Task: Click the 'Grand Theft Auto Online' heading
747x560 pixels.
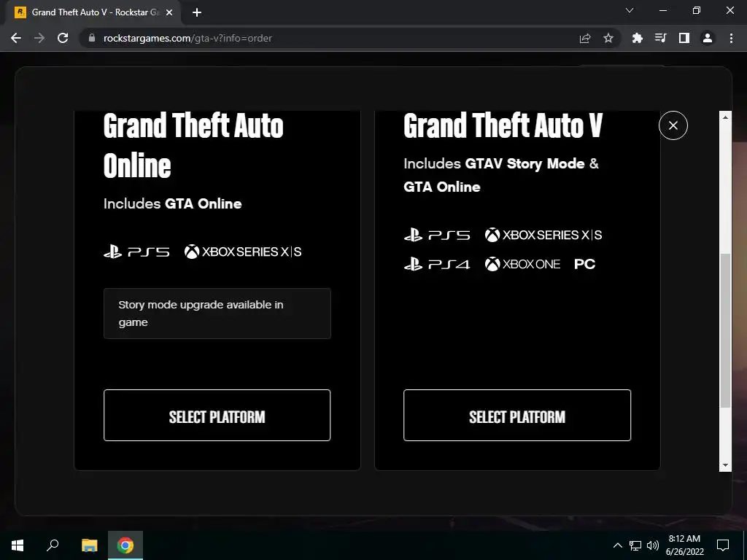Action: (x=193, y=145)
